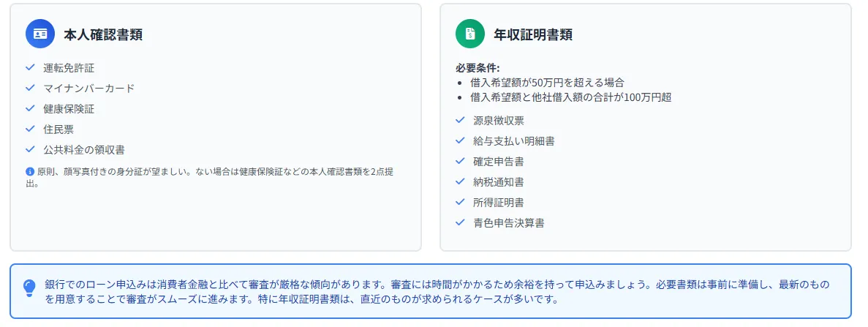The image size is (868, 327).
Task: Click the 青色申告決算書 list item text
Action: [x=509, y=223]
